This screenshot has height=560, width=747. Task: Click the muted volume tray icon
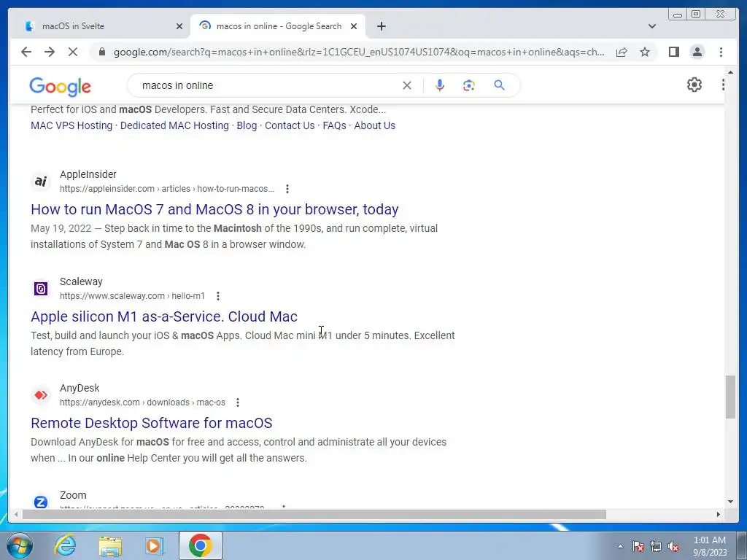point(673,546)
